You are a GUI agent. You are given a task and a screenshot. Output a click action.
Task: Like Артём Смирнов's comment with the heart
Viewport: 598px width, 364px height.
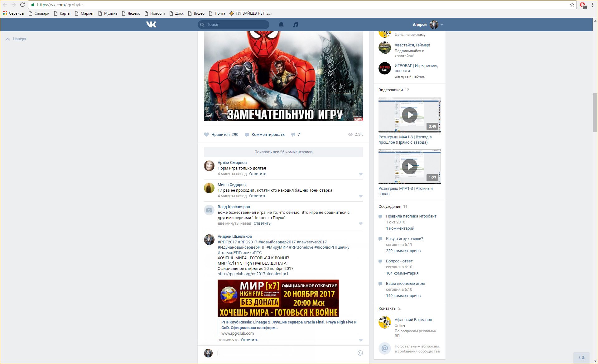(361, 174)
